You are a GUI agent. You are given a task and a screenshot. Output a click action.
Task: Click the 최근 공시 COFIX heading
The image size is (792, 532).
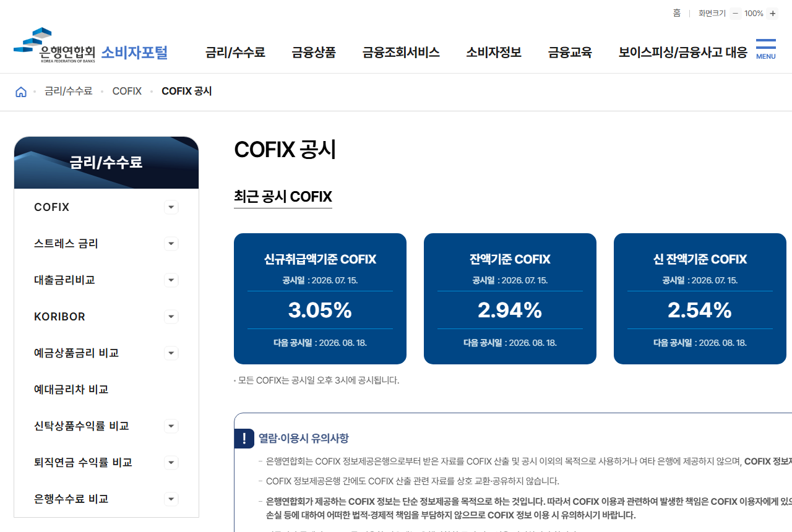click(283, 197)
